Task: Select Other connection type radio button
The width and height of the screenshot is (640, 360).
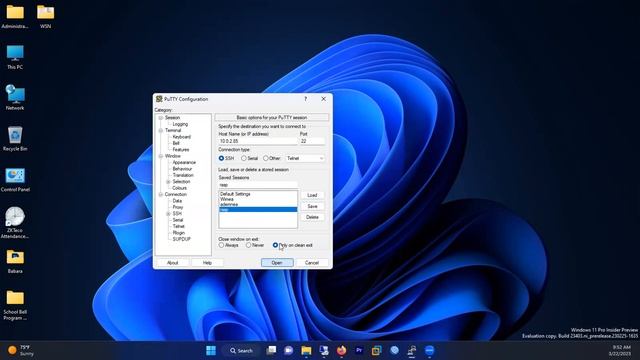Action: (x=266, y=158)
